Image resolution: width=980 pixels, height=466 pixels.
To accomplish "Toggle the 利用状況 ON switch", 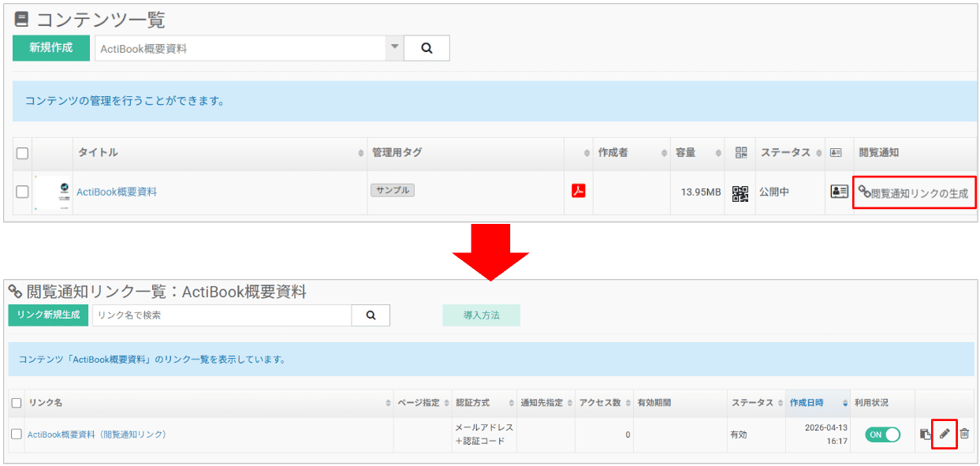I will (x=882, y=434).
